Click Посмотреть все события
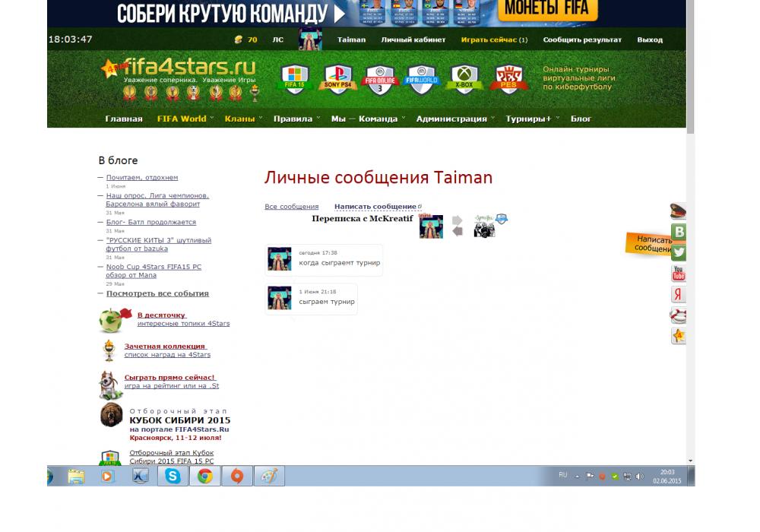The image size is (760, 532). tap(157, 293)
